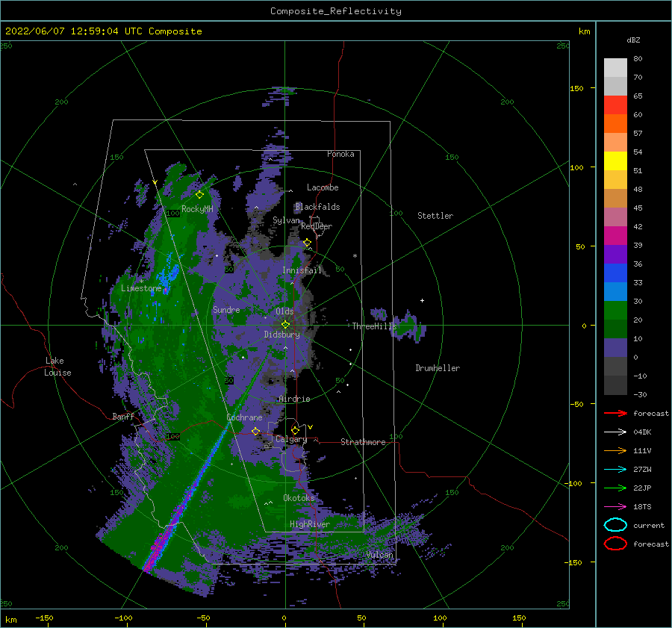672x628 pixels.
Task: Click the Airdrie label
Action: coord(294,399)
